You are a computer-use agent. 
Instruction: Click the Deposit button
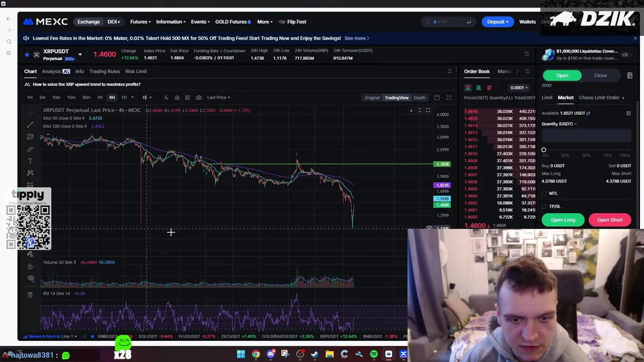(498, 22)
